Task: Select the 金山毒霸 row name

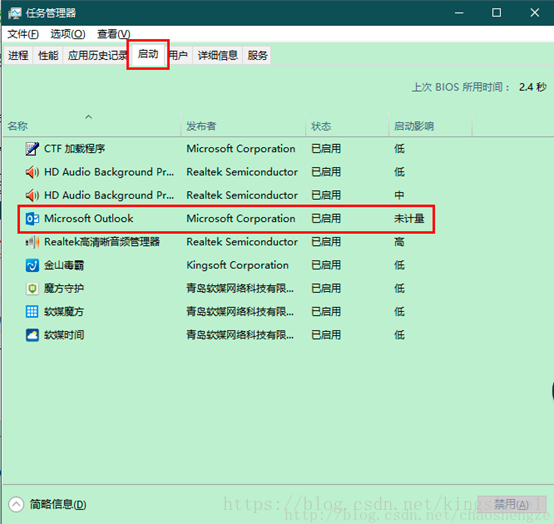Action: (x=64, y=265)
